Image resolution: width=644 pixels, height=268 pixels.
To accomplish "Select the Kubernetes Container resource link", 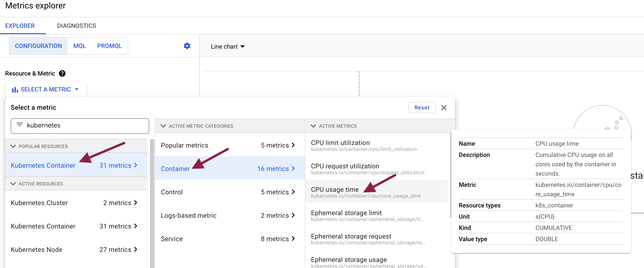I will 43,165.
